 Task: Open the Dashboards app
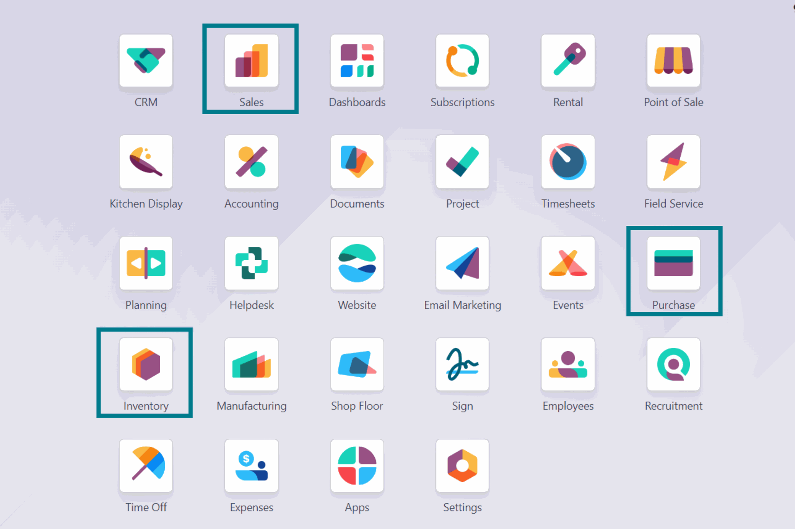(x=357, y=61)
